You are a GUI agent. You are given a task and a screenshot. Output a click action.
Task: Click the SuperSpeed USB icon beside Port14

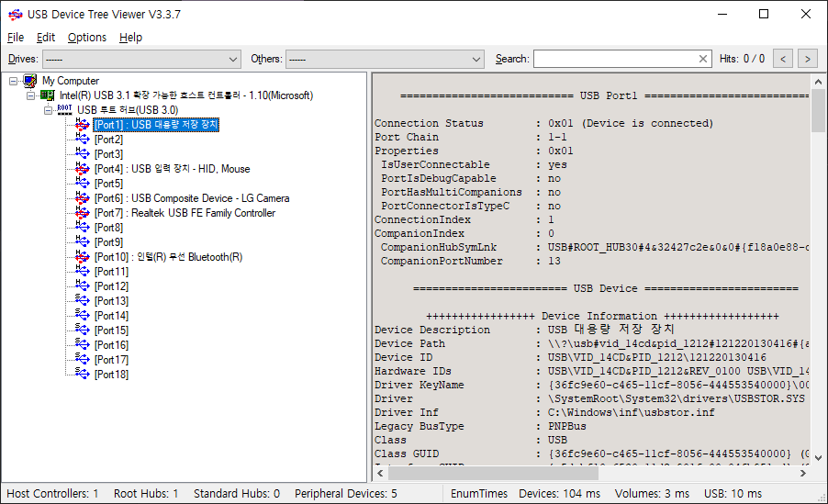[82, 316]
